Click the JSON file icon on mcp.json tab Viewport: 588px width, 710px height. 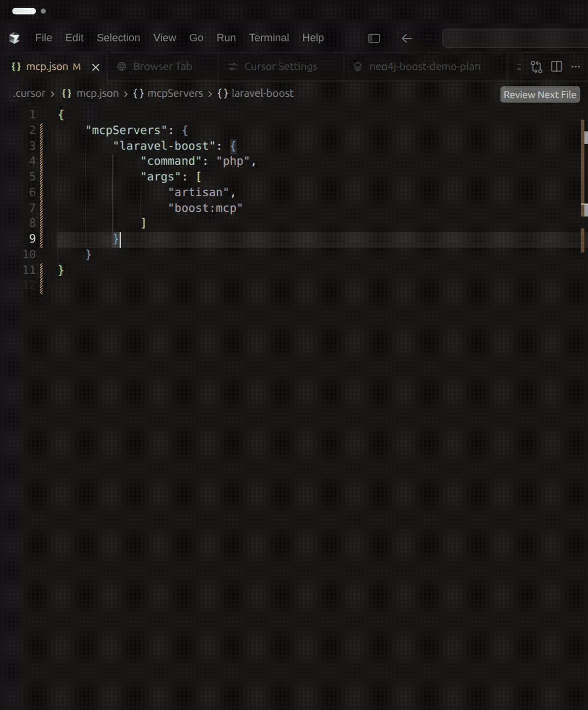point(16,66)
